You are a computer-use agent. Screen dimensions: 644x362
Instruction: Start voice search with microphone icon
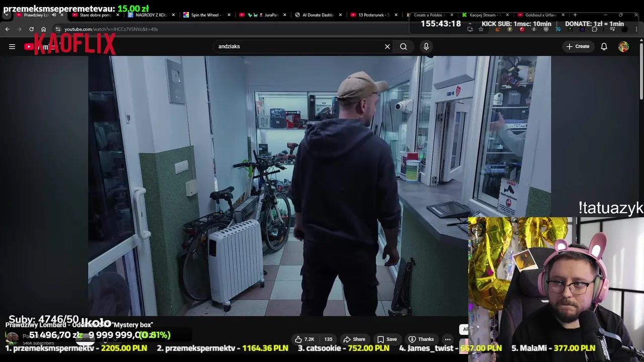(x=426, y=46)
